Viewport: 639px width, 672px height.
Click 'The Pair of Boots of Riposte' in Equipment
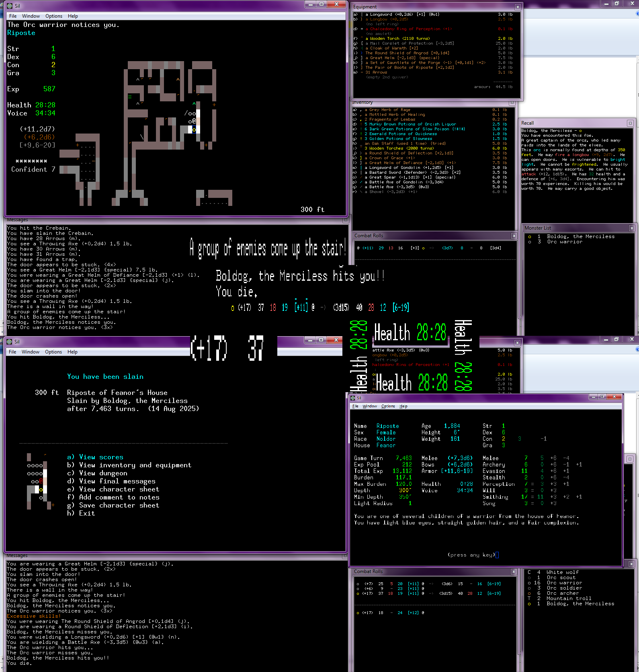click(410, 68)
